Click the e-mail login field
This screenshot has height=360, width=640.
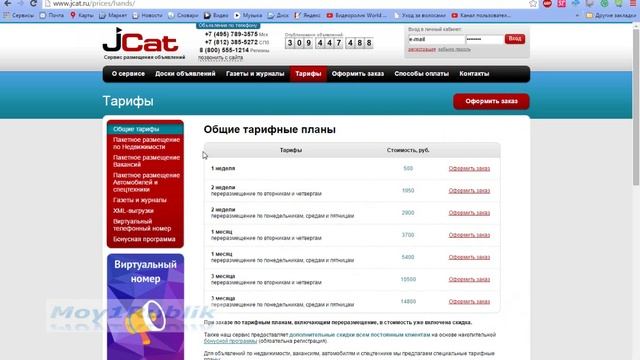tap(436, 39)
